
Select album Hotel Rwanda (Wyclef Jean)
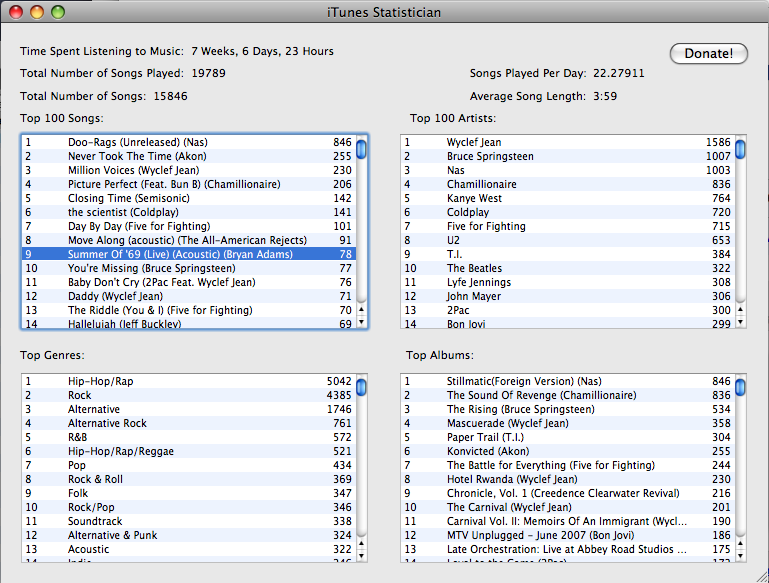click(568, 479)
